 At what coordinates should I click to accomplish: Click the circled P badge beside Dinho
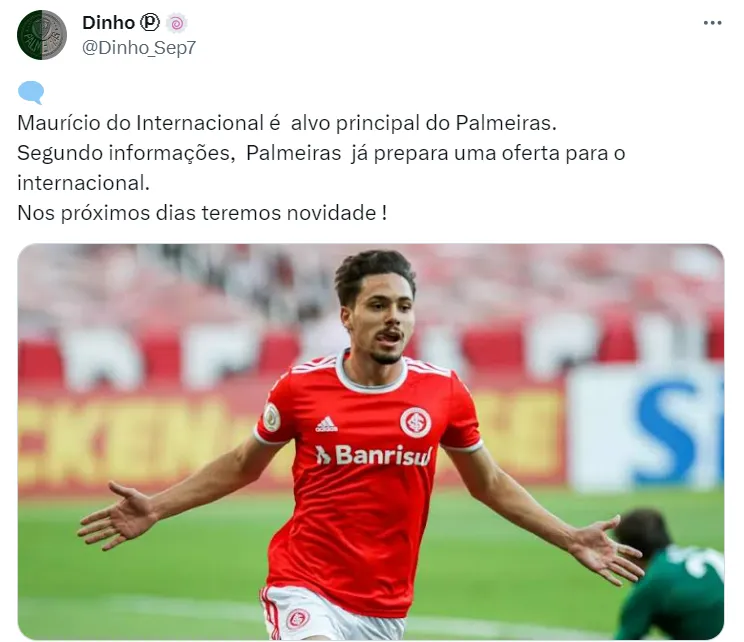(x=150, y=22)
